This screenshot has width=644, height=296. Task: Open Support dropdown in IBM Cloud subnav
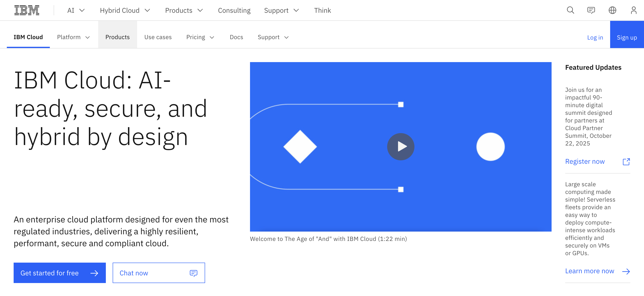[273, 37]
